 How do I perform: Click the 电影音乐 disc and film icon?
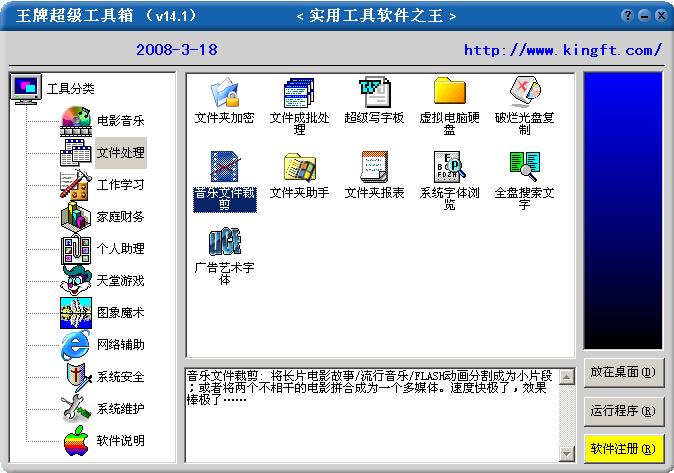[x=76, y=121]
